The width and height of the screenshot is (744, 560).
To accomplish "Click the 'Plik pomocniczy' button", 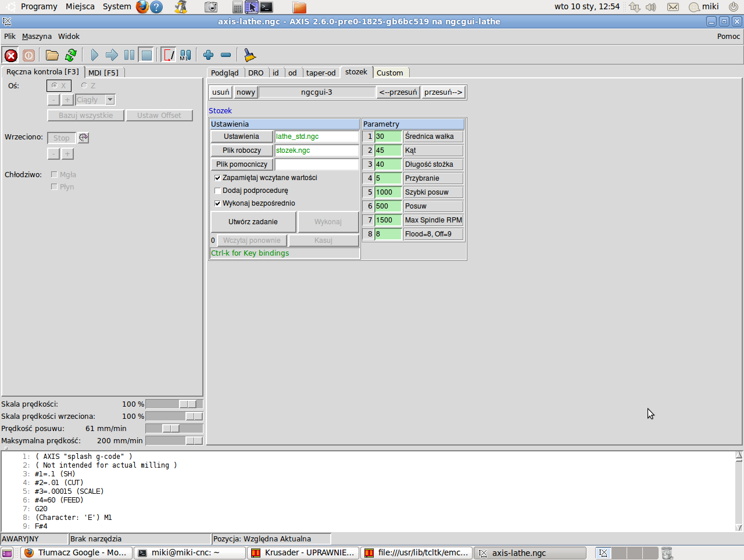I will 242,164.
